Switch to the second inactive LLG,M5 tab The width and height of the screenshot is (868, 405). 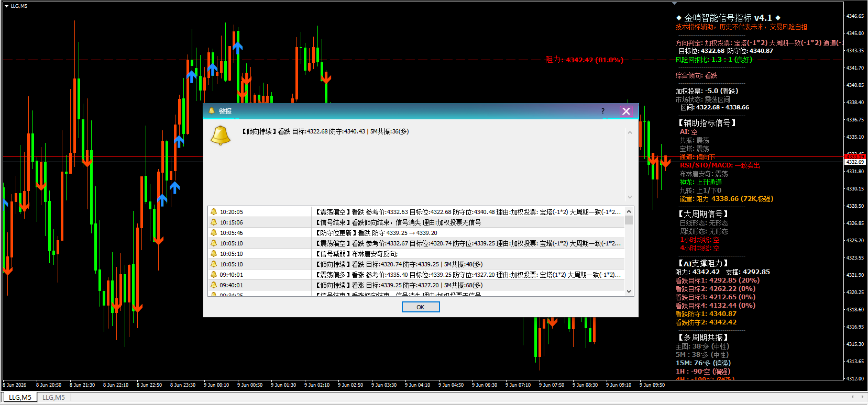(x=53, y=397)
